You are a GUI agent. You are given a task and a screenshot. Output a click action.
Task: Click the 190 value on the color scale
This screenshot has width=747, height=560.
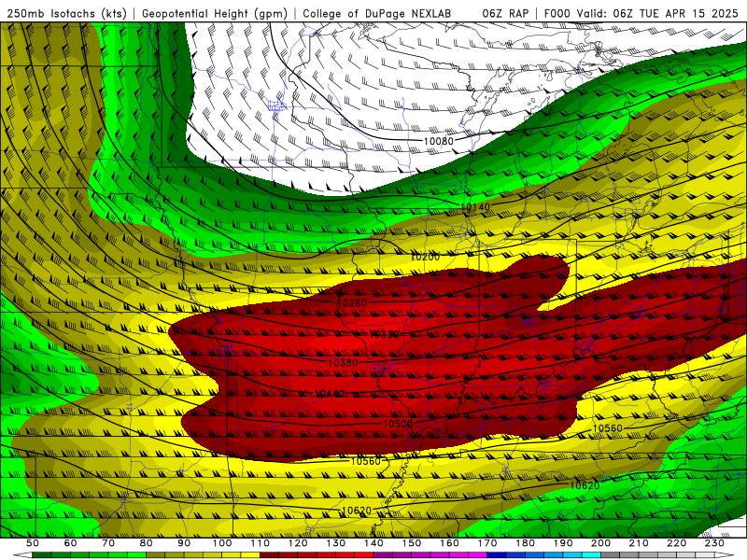563,543
